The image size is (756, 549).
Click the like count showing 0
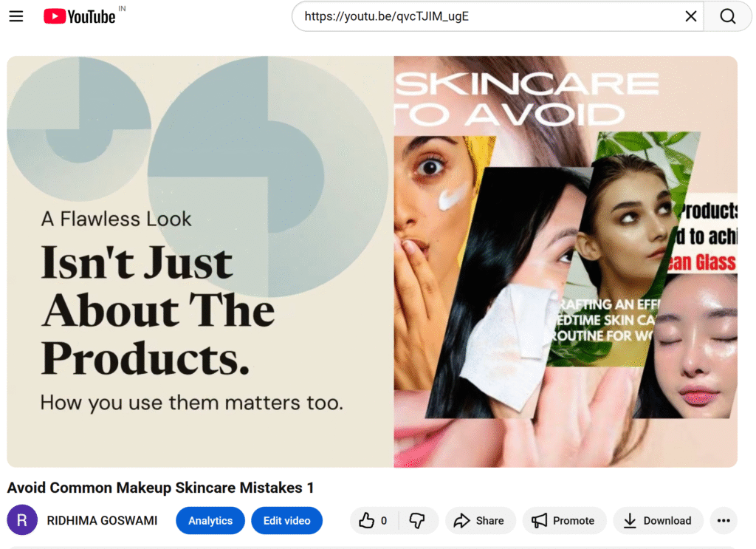[384, 521]
